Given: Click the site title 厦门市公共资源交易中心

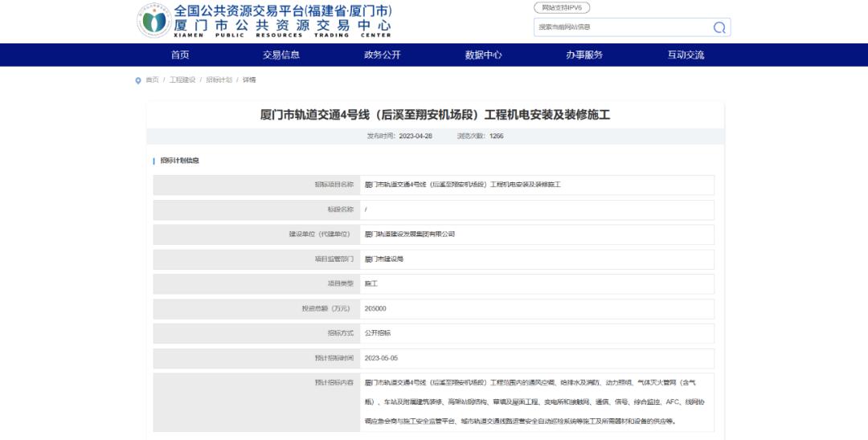Looking at the screenshot, I should (282, 26).
